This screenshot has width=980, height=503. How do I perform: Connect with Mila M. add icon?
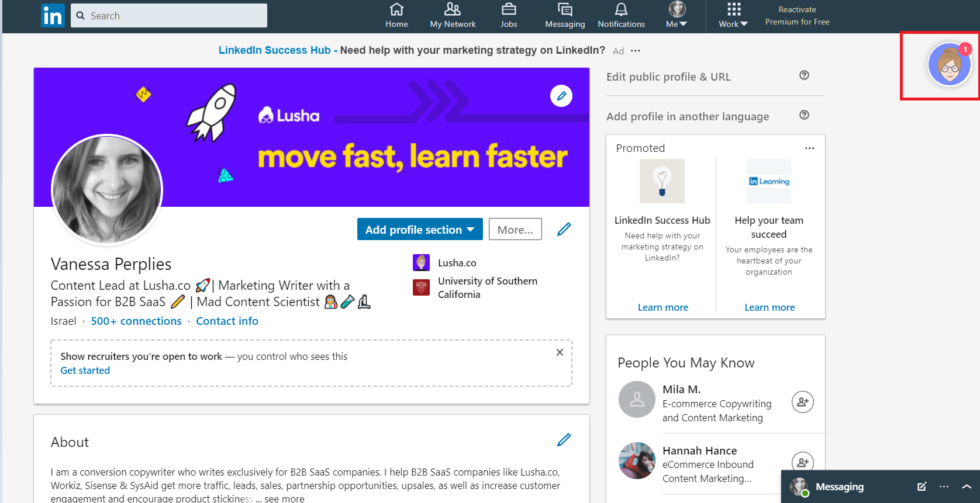coord(803,402)
